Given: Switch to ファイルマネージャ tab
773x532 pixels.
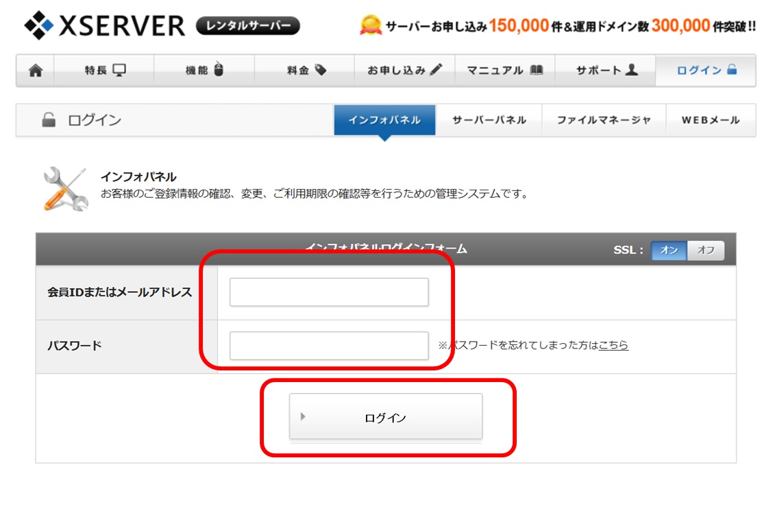Looking at the screenshot, I should [603, 120].
